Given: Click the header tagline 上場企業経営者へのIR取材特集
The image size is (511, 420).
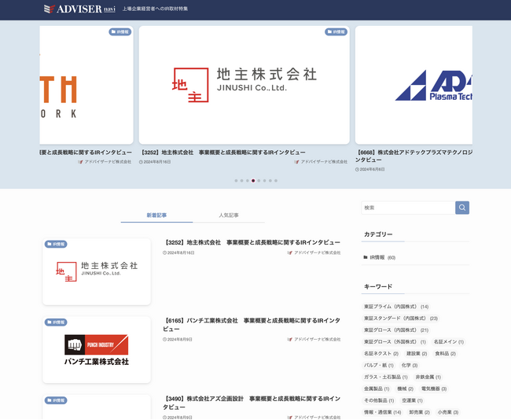Looking at the screenshot, I should pyautogui.click(x=155, y=9).
